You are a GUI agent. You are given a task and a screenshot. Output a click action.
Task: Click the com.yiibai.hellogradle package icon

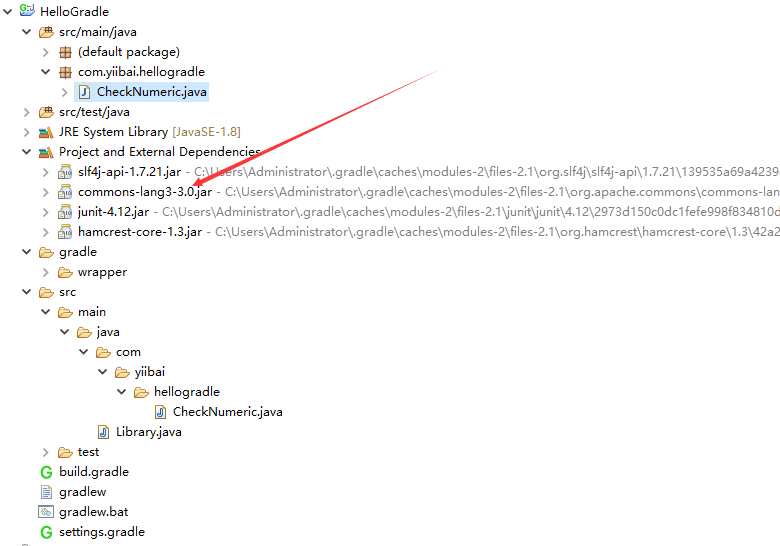click(65, 72)
